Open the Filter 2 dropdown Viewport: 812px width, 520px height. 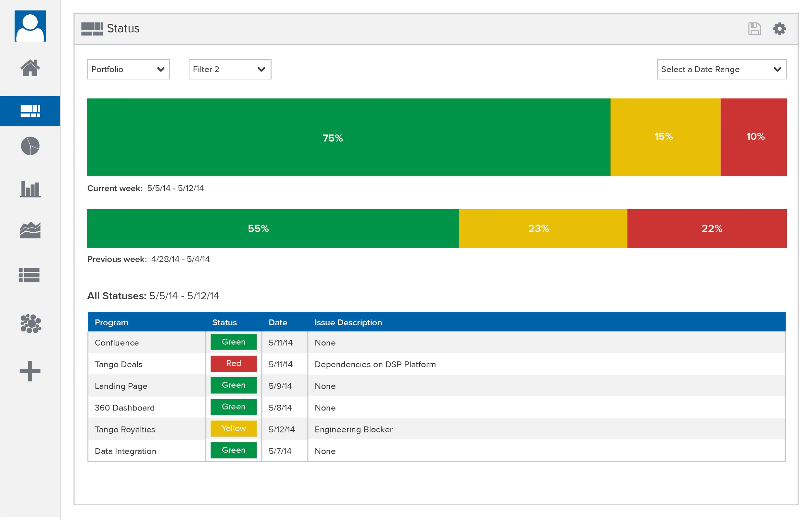coord(230,69)
